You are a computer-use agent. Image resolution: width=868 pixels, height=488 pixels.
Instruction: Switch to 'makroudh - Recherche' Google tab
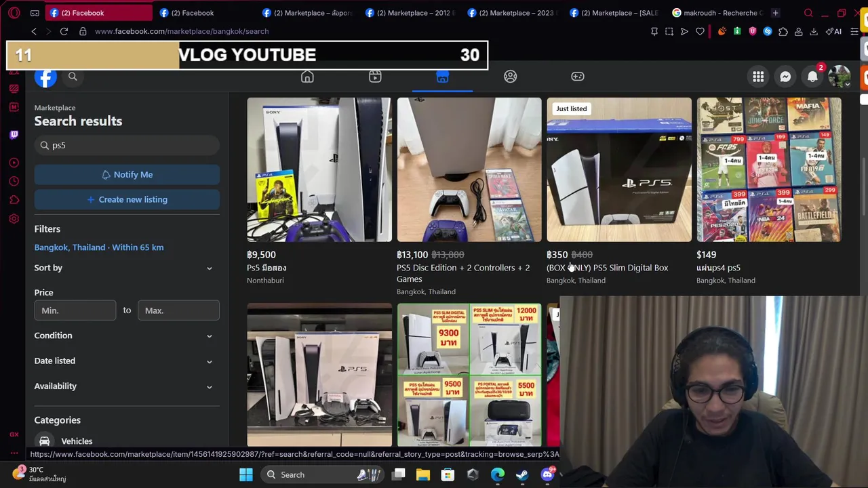coord(716,13)
